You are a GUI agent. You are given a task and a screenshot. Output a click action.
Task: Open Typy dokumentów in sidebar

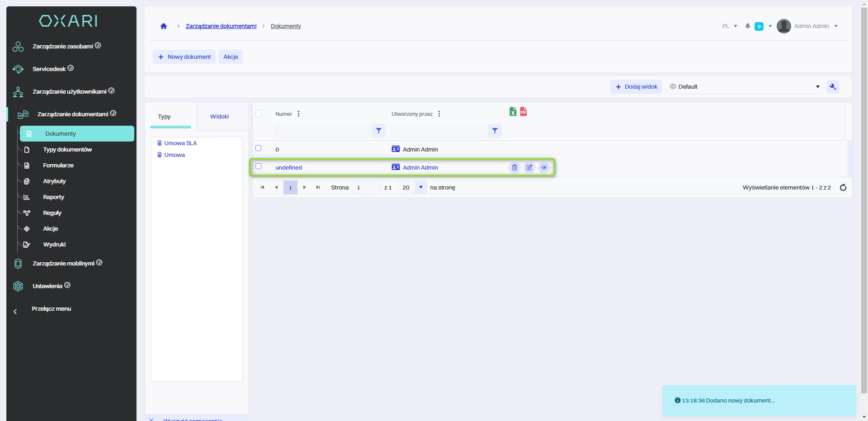tap(67, 150)
